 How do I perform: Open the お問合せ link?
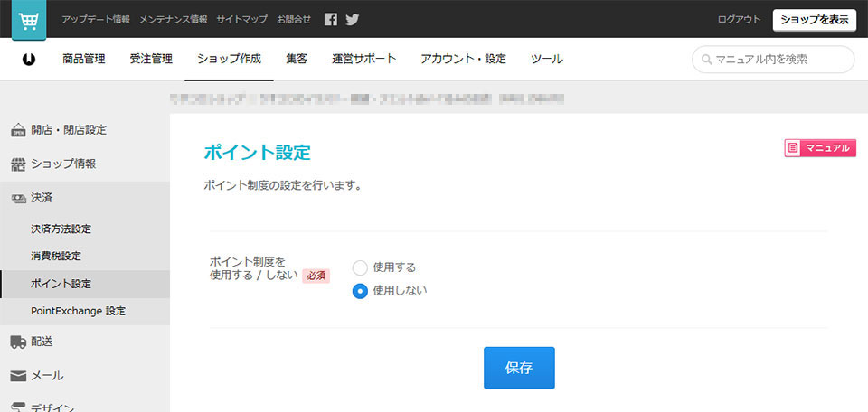click(294, 19)
